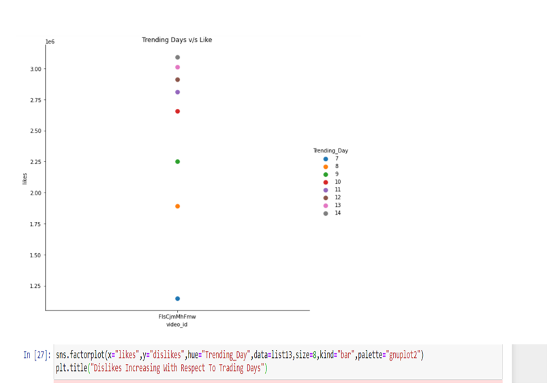
Task: Select brown legend swatch for day 12
Action: (x=326, y=198)
